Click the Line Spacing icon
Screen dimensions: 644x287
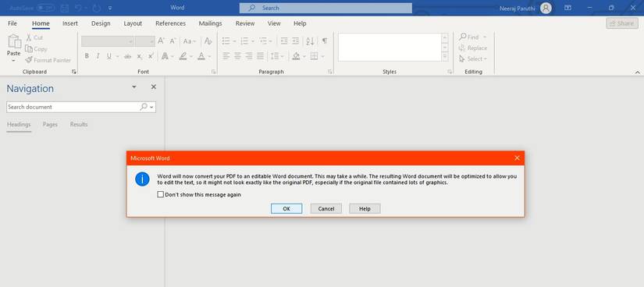click(x=275, y=56)
